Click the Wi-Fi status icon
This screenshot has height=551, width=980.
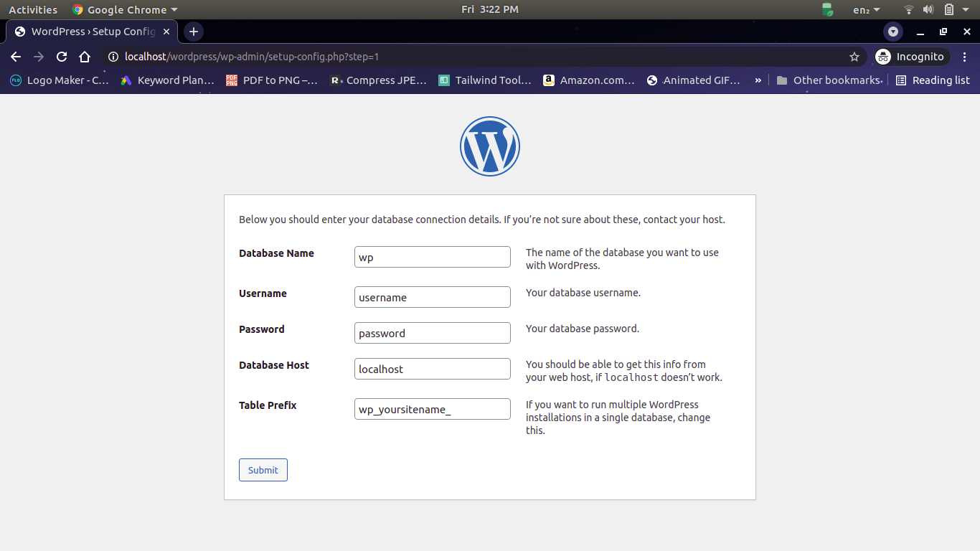pyautogui.click(x=909, y=9)
